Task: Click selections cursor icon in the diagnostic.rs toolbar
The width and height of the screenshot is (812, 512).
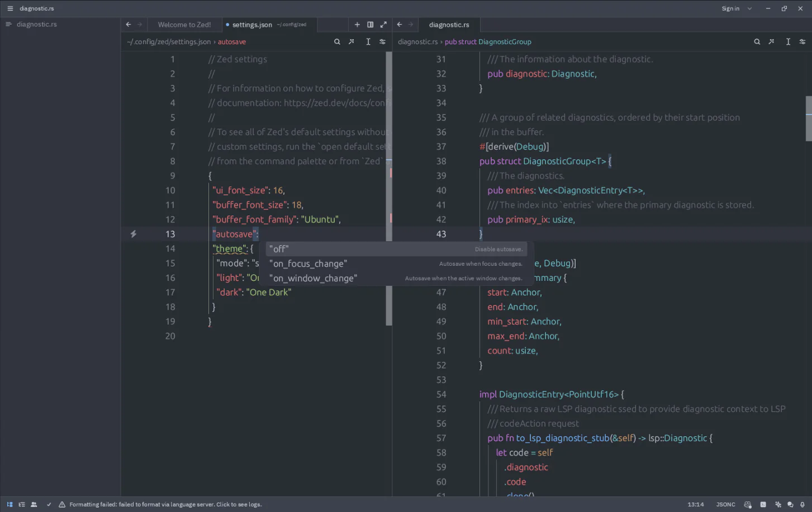Action: tap(788, 42)
